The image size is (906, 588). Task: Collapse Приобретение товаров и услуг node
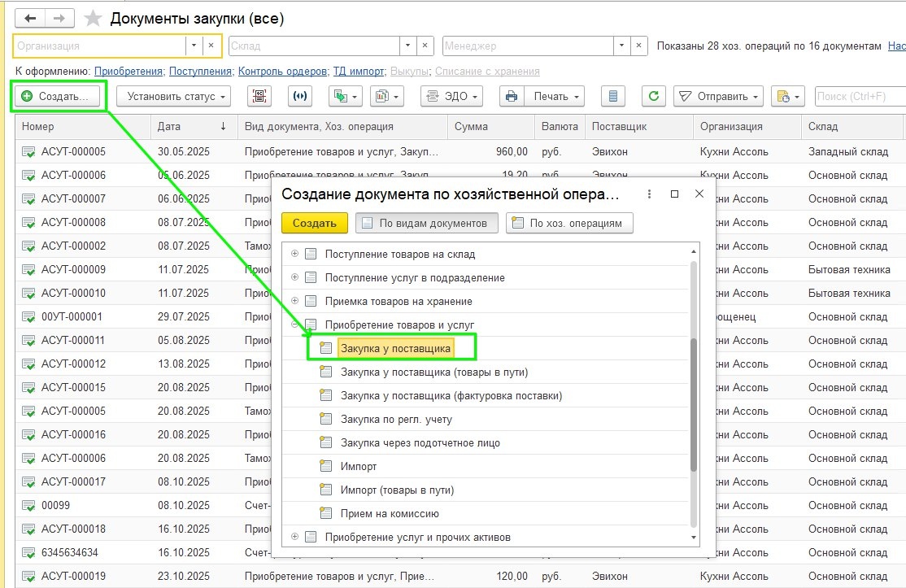(x=294, y=324)
